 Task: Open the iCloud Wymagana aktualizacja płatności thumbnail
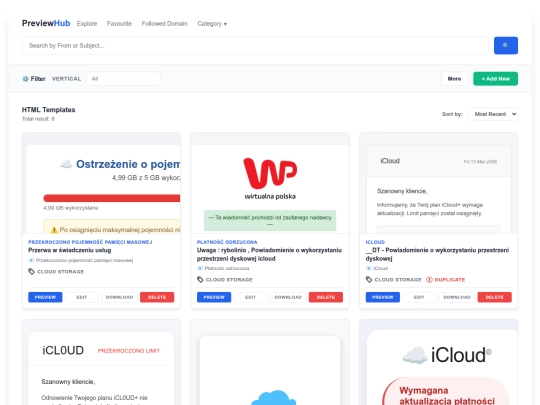point(439,362)
